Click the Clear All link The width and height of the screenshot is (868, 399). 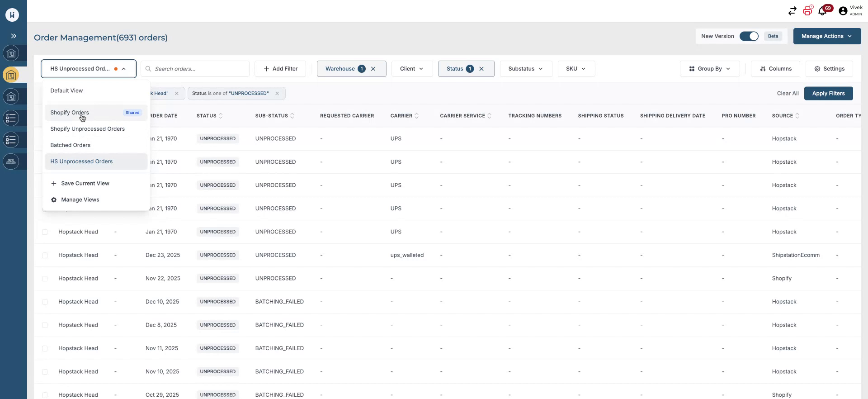click(788, 93)
